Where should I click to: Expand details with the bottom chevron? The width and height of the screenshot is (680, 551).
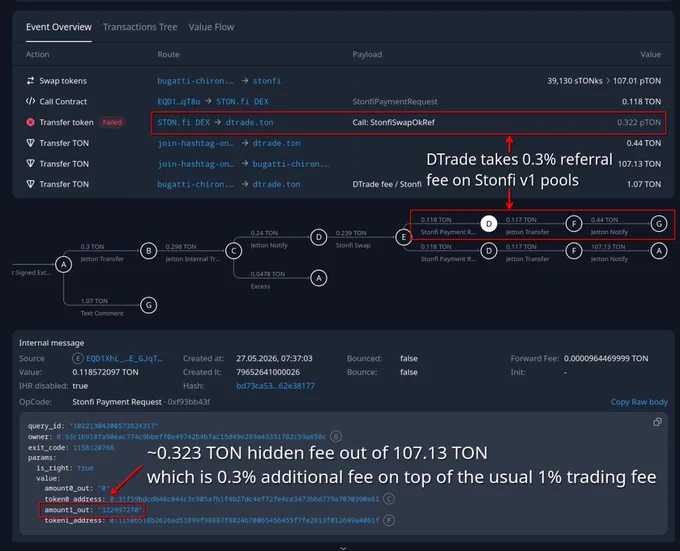[x=343, y=548]
